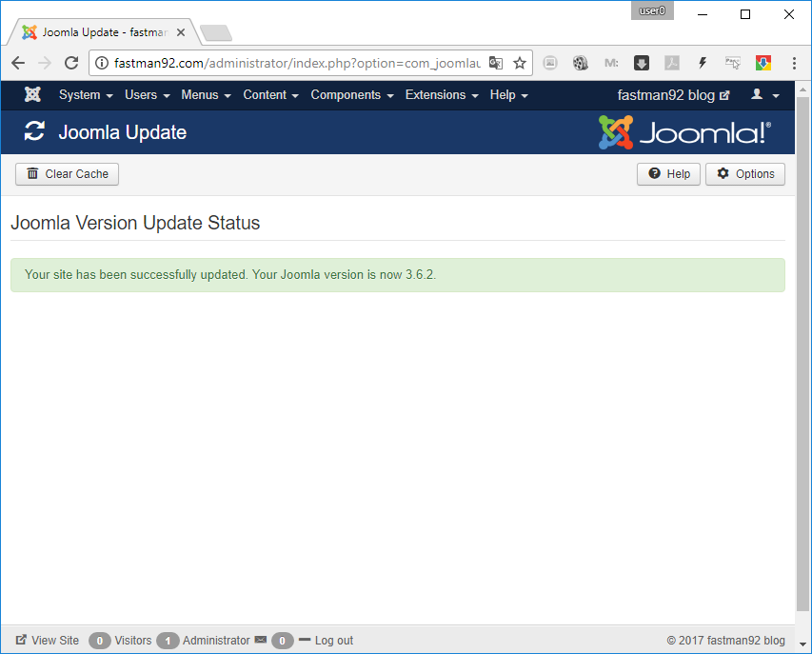Open the user account icon menu

click(x=764, y=95)
